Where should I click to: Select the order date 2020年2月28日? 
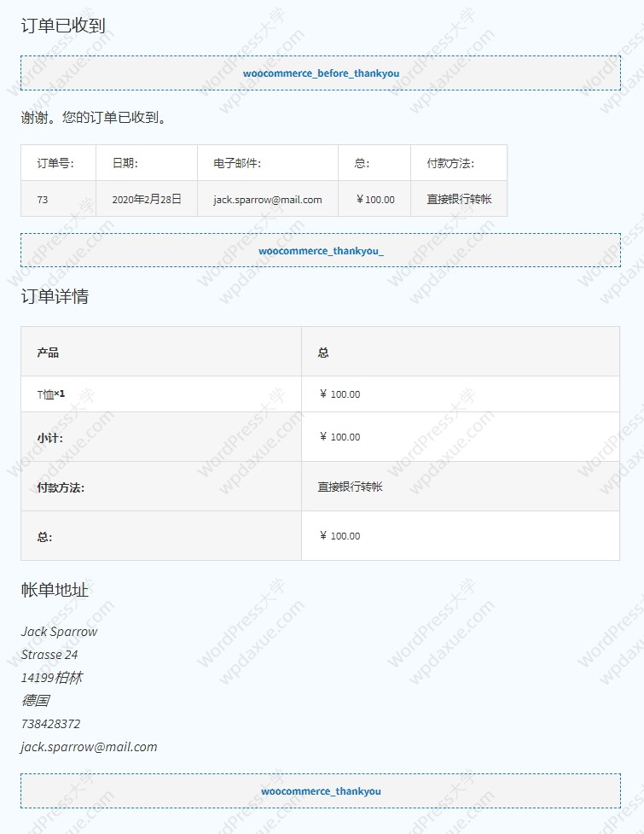(x=147, y=200)
